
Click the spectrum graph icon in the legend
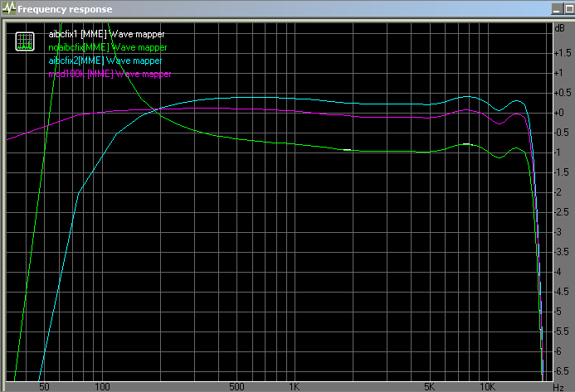25,41
